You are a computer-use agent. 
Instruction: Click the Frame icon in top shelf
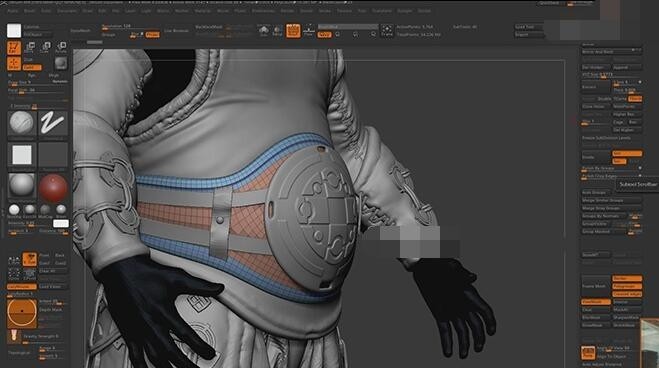tap(387, 31)
